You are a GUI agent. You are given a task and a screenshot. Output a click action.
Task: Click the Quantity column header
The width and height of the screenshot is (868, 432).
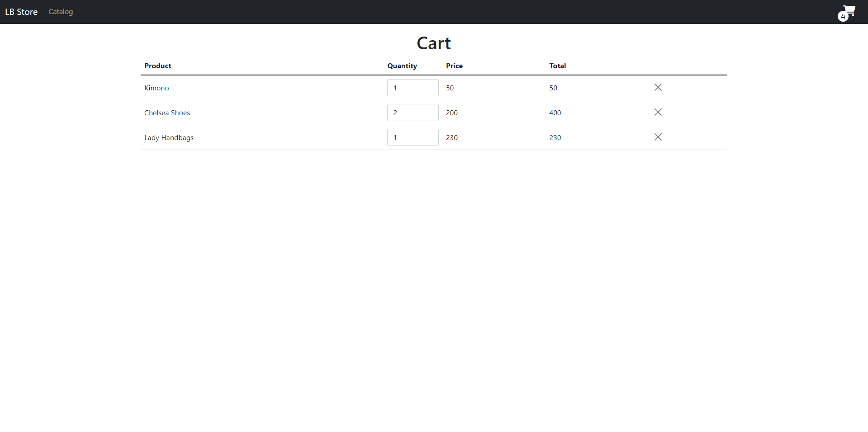point(402,66)
